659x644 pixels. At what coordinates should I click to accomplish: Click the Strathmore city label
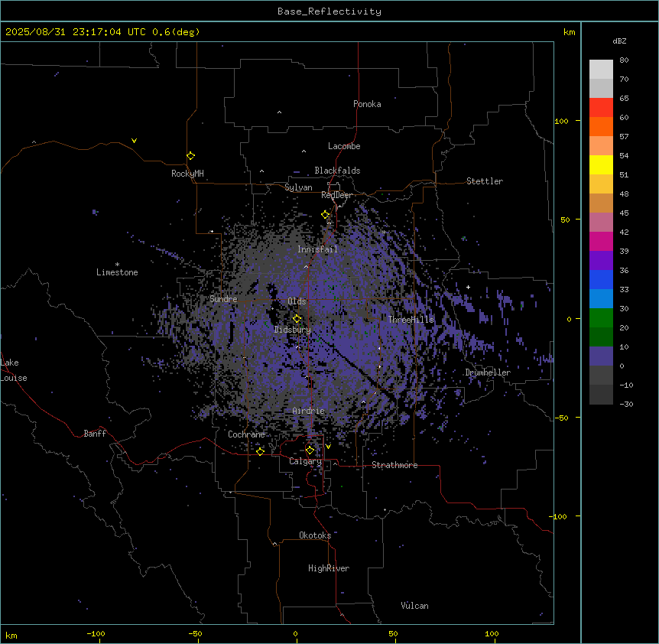coord(394,465)
